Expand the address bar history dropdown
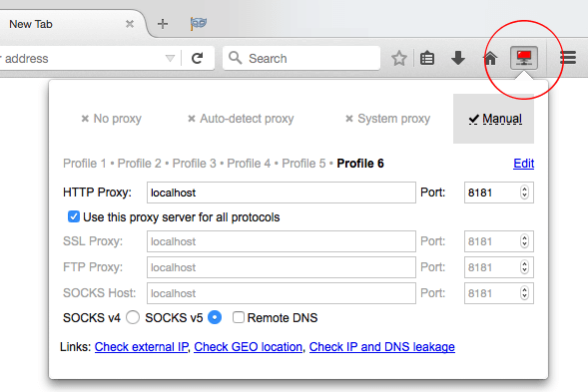Screen dimensions: 588x392 coord(170,59)
